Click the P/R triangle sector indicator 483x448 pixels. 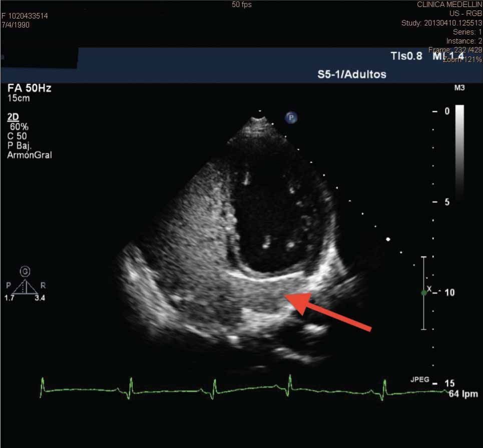pyautogui.click(x=24, y=286)
